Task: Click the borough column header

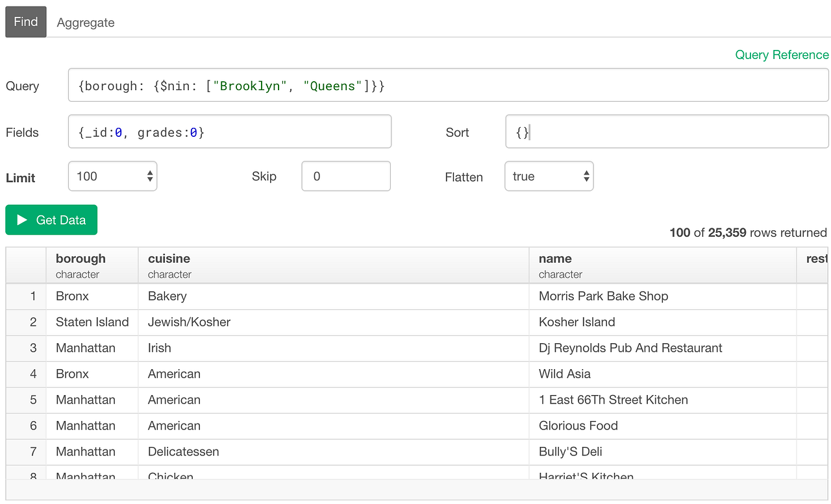Action: pyautogui.click(x=80, y=265)
